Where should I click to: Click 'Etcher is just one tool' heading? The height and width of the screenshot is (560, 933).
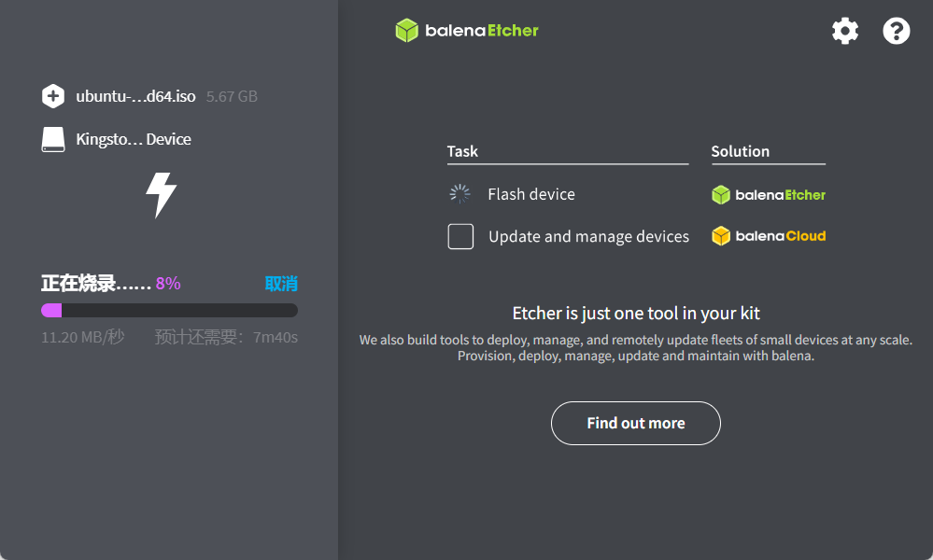pyautogui.click(x=635, y=314)
